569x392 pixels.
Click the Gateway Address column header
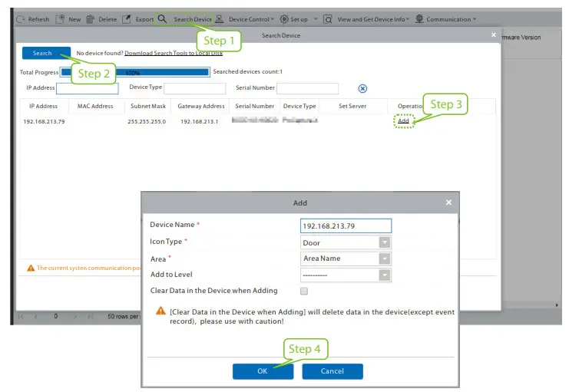tap(201, 107)
